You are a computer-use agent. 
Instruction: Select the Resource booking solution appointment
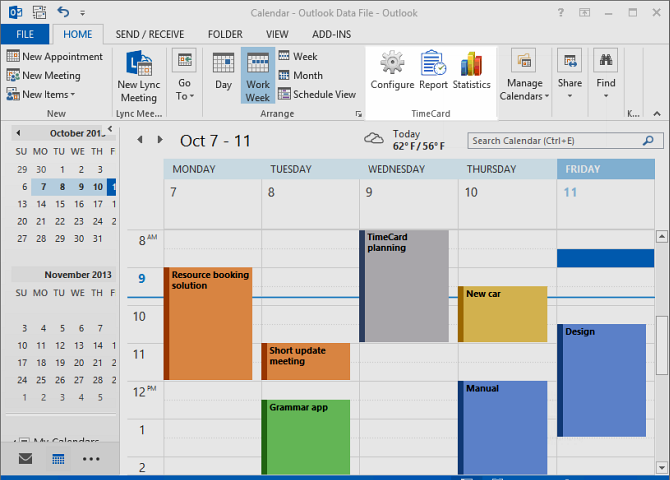(x=208, y=324)
